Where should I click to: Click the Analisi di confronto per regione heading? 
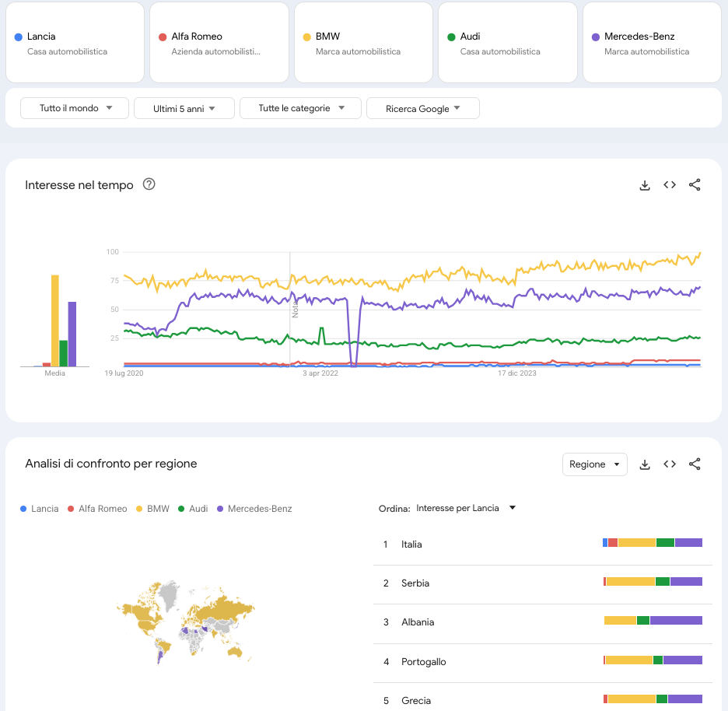click(111, 464)
